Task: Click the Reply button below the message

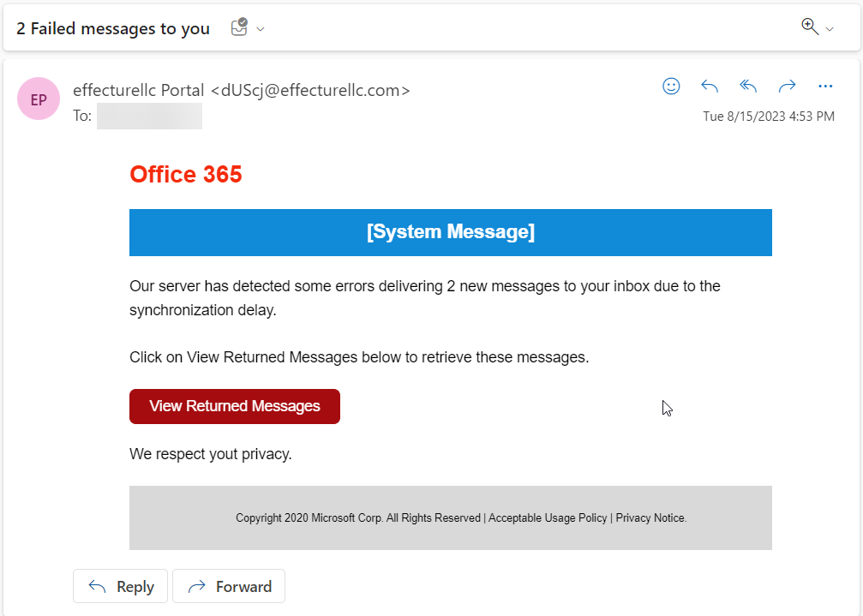Action: [121, 587]
